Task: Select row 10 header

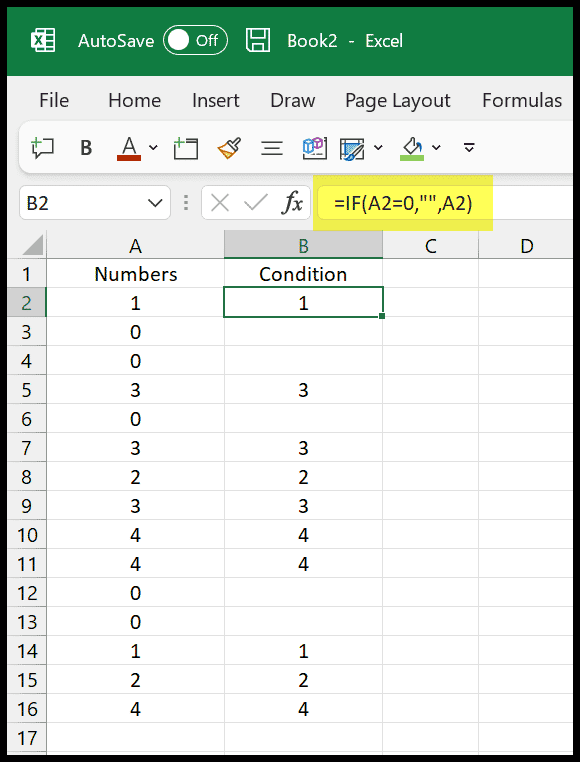Action: click(x=26, y=535)
